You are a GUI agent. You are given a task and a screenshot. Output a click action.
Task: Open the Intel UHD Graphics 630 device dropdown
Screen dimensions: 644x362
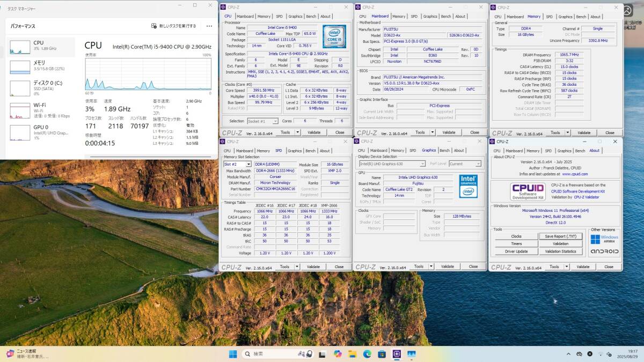(x=392, y=164)
